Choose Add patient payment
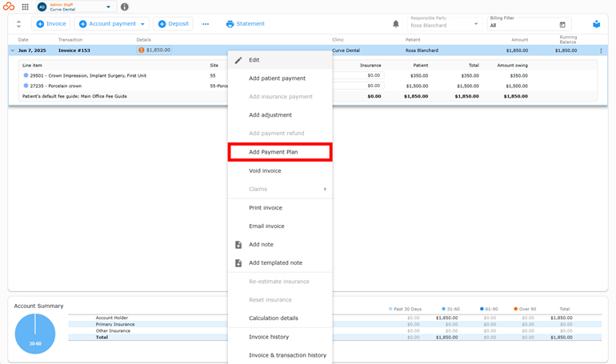Viewport: 616px width, 364px height. [x=280, y=78]
